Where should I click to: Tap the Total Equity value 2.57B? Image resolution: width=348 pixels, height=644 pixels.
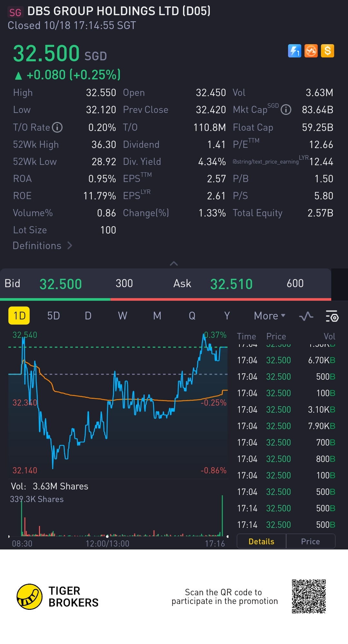click(320, 213)
